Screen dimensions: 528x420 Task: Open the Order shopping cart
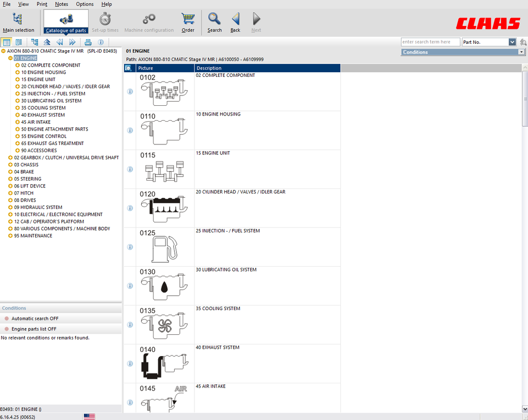[188, 22]
